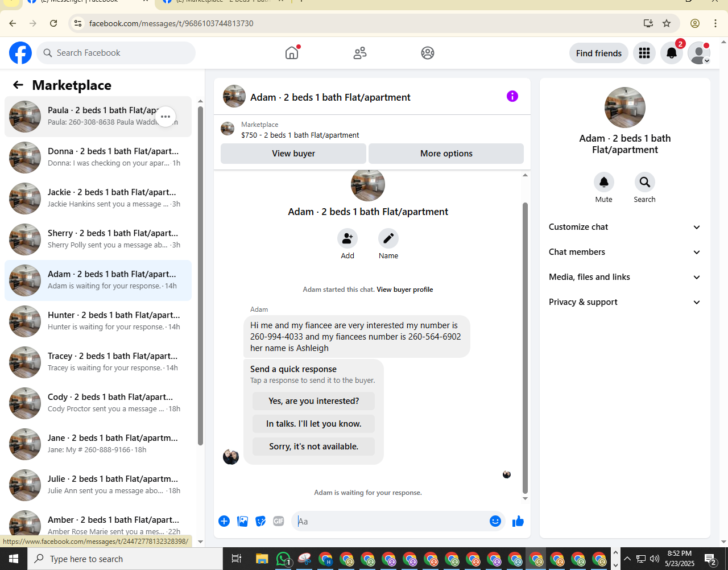Open the Jackie conversation
The height and width of the screenshot is (570, 728).
coord(98,199)
